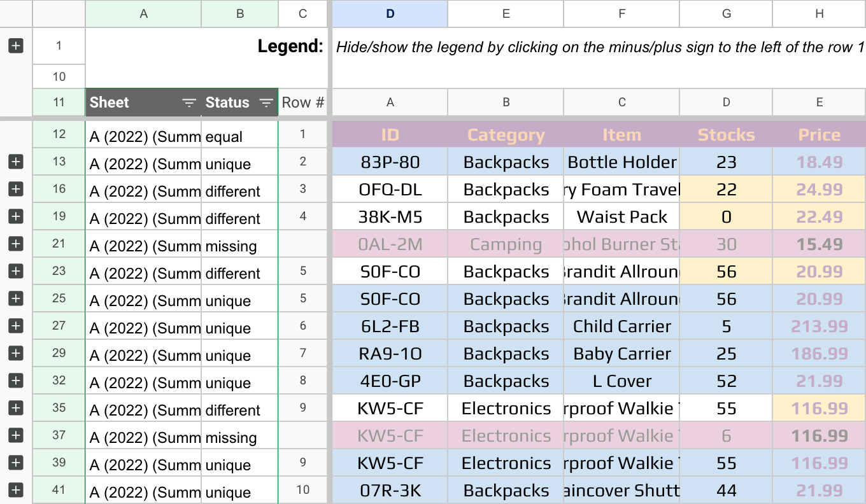866x504 pixels.
Task: Expand the row group beside row 37
Action: (15, 435)
